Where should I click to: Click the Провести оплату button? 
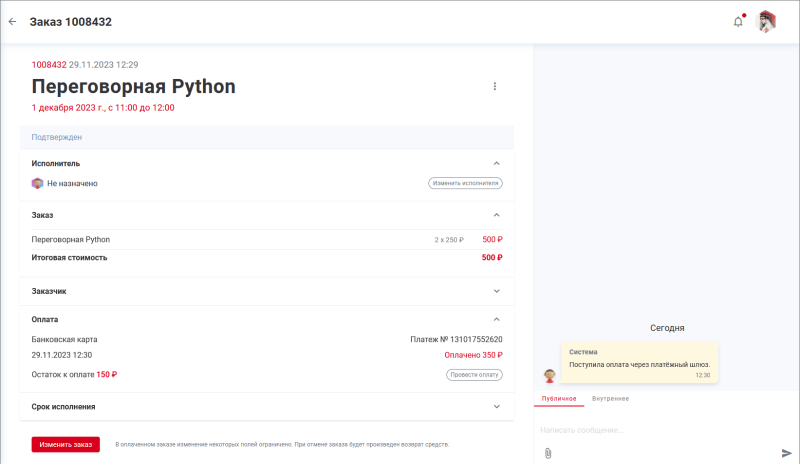click(474, 375)
